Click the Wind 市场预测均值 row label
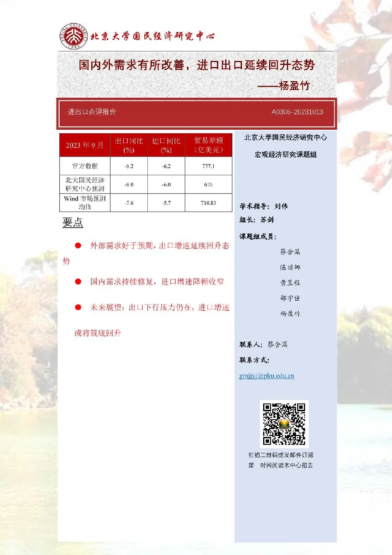Image resolution: width=392 pixels, height=555 pixels. click(85, 203)
